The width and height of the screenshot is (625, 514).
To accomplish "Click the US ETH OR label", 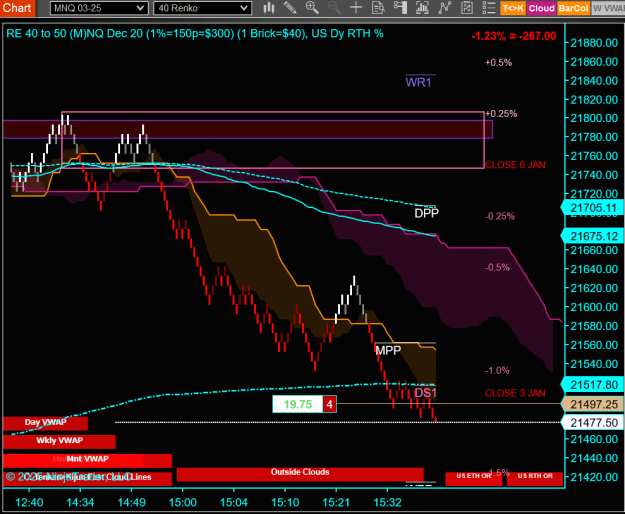I will tap(474, 478).
